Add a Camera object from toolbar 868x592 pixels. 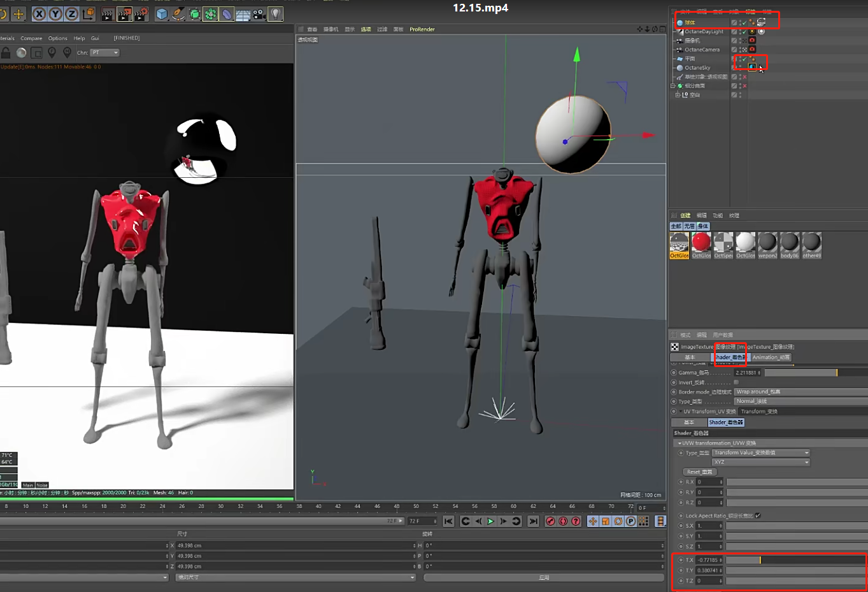point(259,13)
